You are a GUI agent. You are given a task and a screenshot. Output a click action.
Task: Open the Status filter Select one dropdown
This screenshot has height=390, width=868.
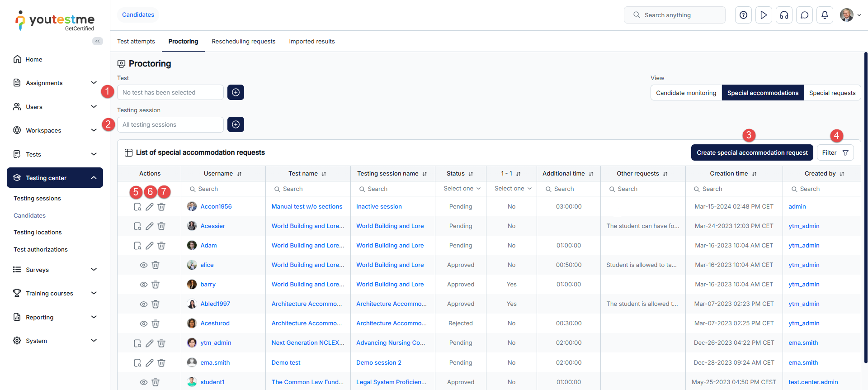(x=461, y=189)
